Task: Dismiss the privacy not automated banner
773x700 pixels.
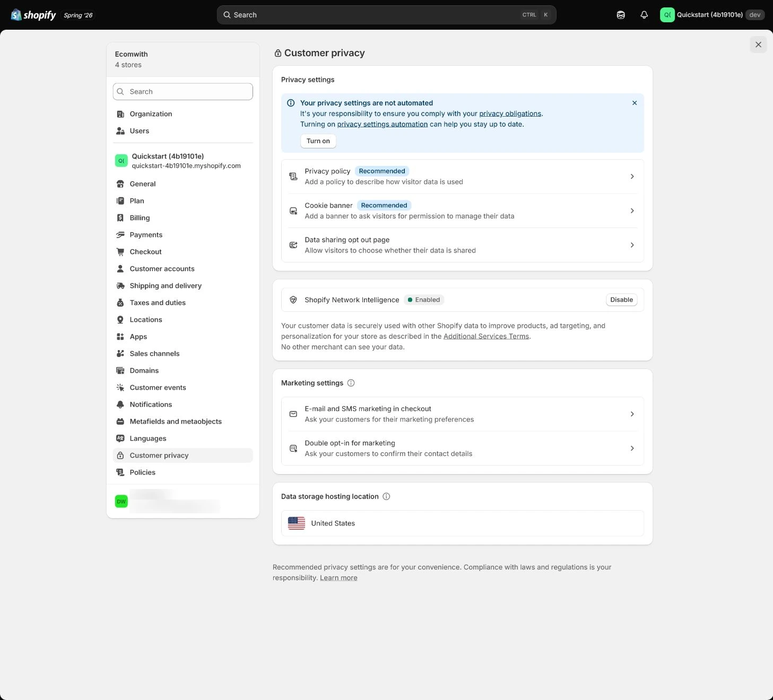Action: (x=635, y=103)
